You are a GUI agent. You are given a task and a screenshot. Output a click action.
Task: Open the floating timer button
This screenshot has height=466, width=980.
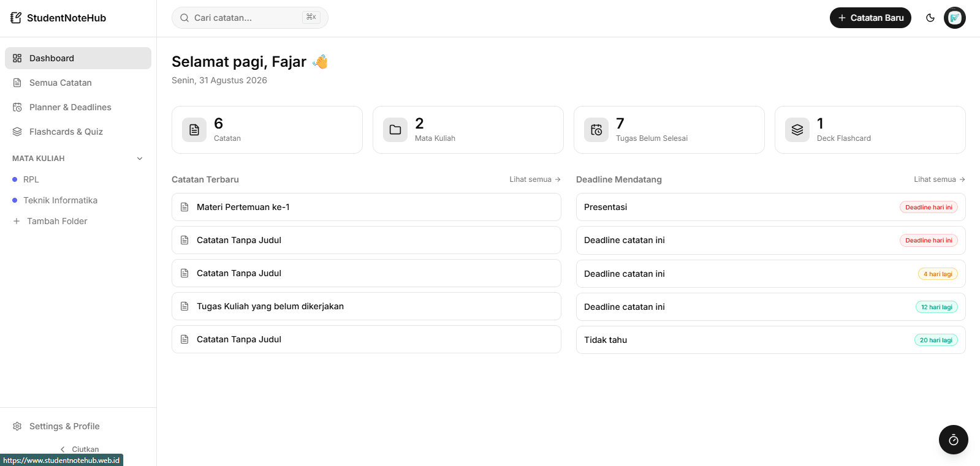tap(953, 440)
